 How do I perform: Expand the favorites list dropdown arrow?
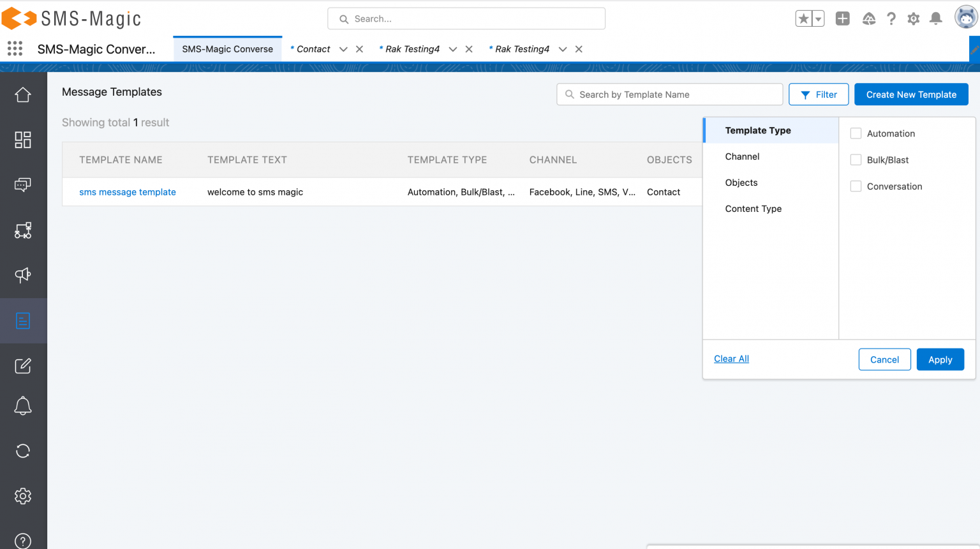pos(818,19)
